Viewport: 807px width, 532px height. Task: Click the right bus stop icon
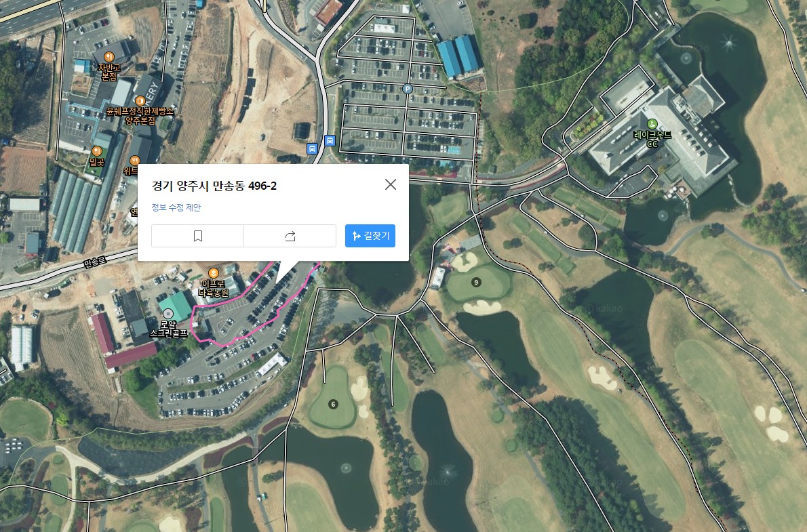330,140
